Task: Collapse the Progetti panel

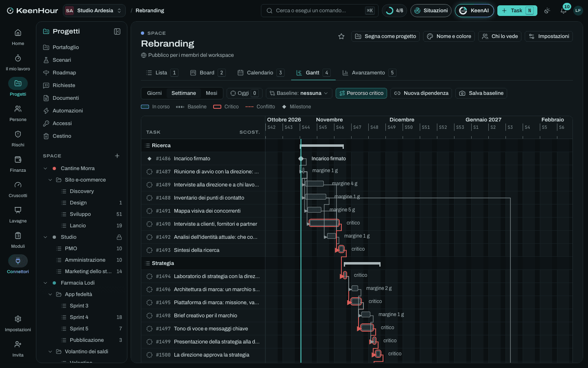Action: pyautogui.click(x=117, y=31)
